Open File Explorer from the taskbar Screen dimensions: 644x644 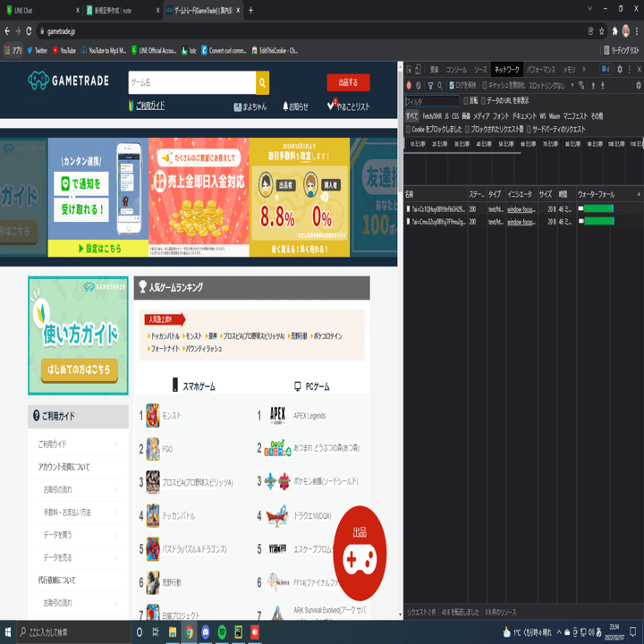(173, 632)
